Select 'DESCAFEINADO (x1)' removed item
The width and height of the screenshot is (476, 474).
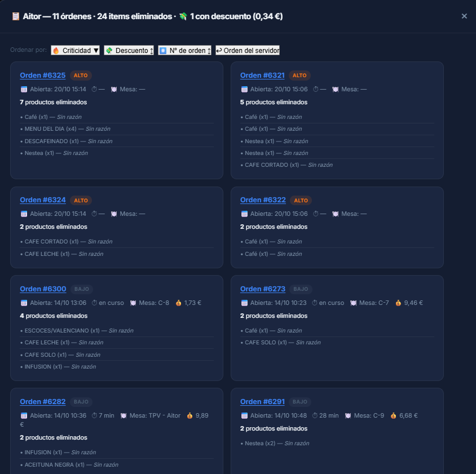(117, 141)
